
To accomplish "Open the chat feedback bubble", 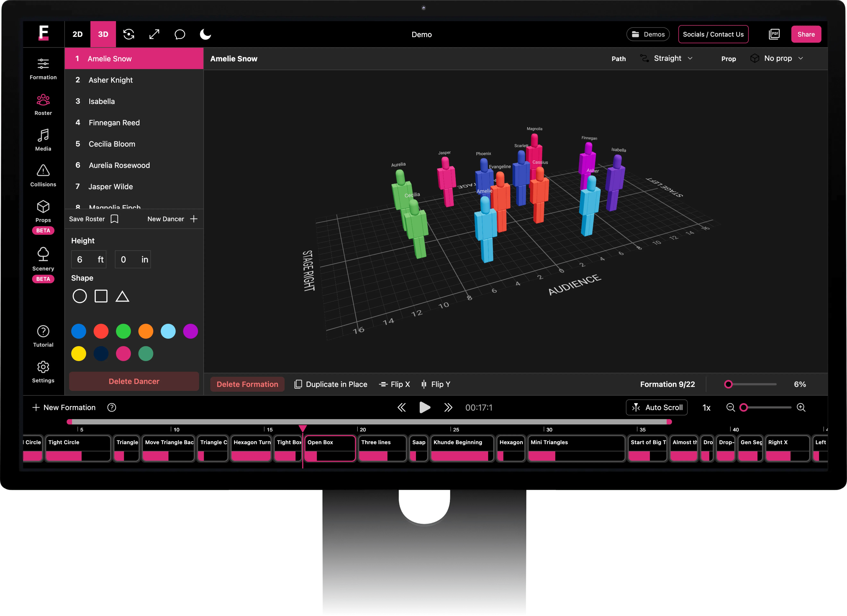I will coord(180,34).
